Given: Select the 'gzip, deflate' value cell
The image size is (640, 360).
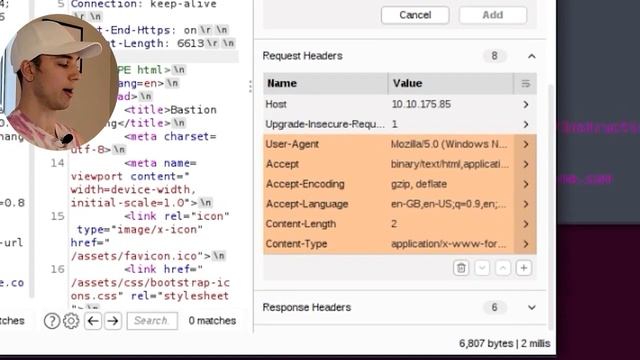Looking at the screenshot, I should point(419,184).
